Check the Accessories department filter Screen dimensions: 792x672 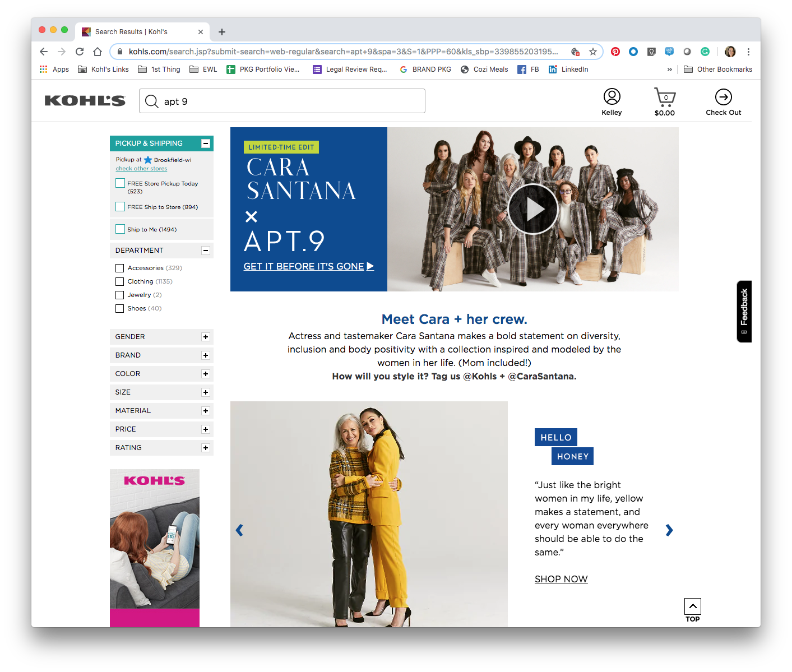[119, 268]
